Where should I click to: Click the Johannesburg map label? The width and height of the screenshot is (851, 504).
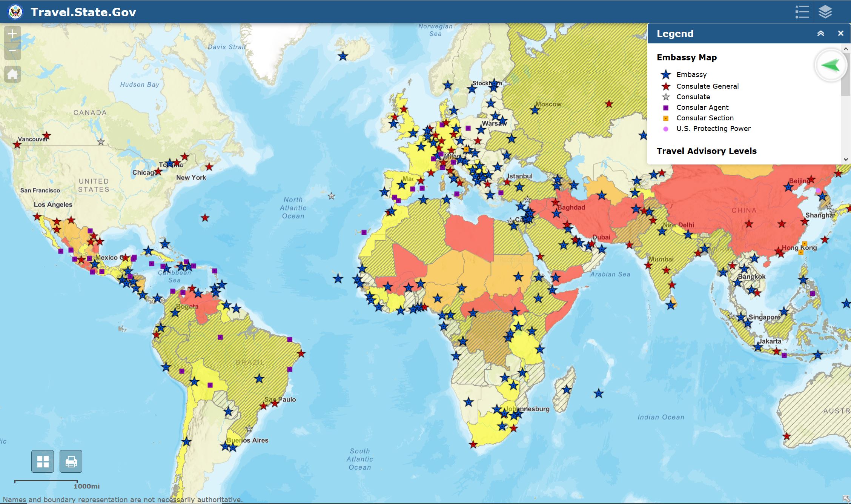pyautogui.click(x=527, y=409)
